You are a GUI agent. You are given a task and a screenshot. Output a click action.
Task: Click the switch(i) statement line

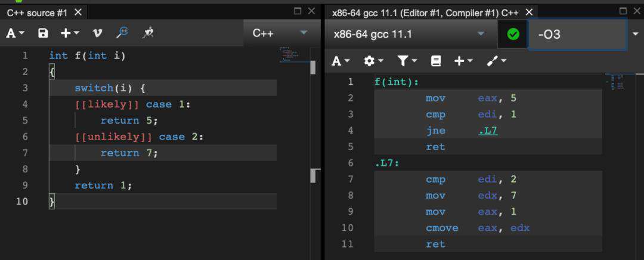[x=110, y=88]
